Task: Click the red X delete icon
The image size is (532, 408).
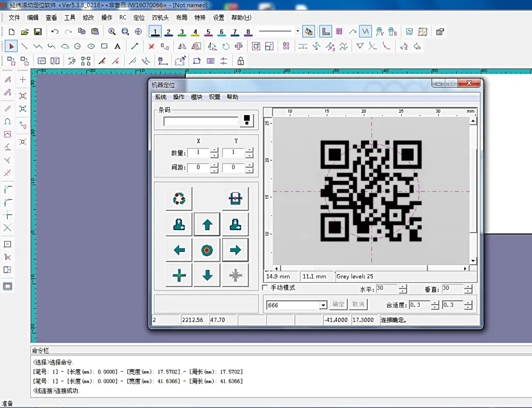Action: coord(151,47)
